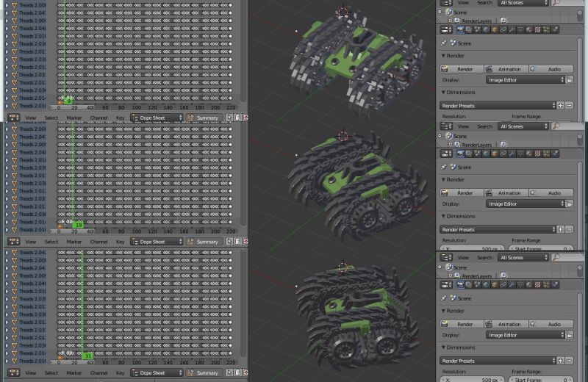Click image-editor window icon next to Display in frame-19 panel
This screenshot has height=382, width=588.
(x=569, y=204)
